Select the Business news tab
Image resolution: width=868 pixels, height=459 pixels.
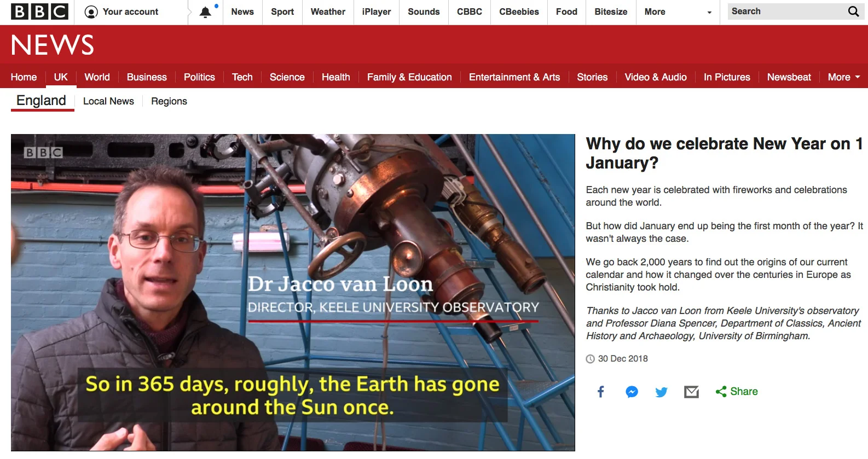(147, 77)
